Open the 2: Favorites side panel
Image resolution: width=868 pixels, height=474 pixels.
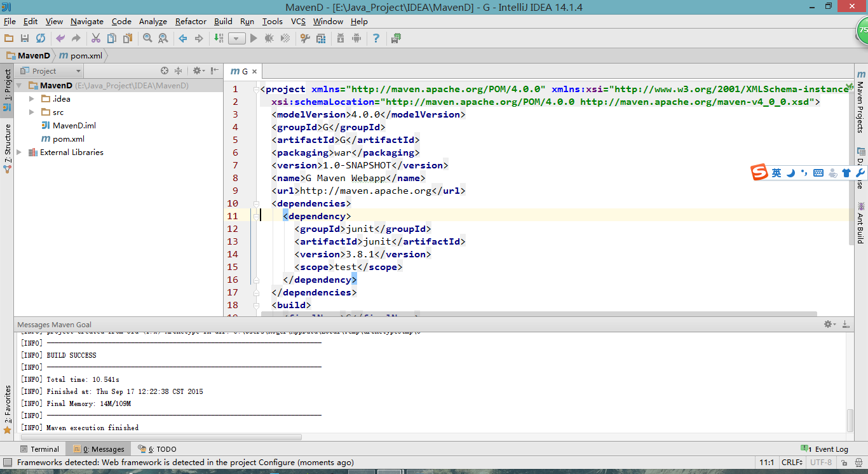(8, 410)
